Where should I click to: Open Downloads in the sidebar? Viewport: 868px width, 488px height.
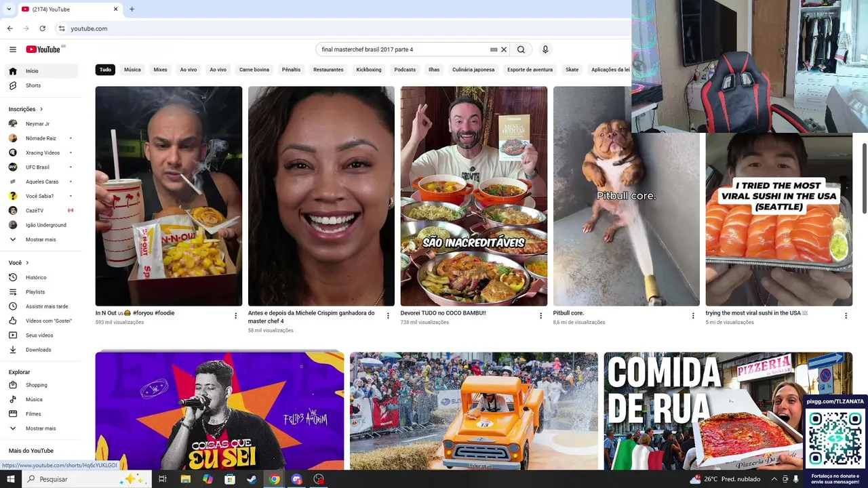[x=42, y=350]
